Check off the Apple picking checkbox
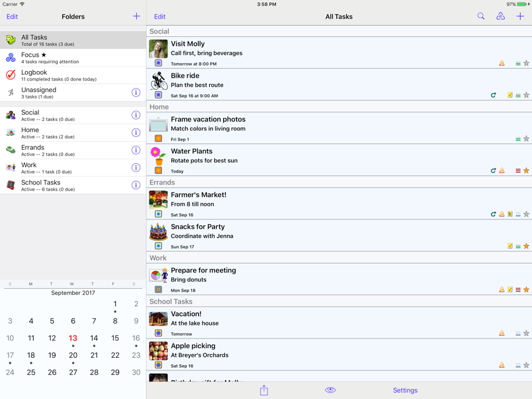 pos(158,365)
